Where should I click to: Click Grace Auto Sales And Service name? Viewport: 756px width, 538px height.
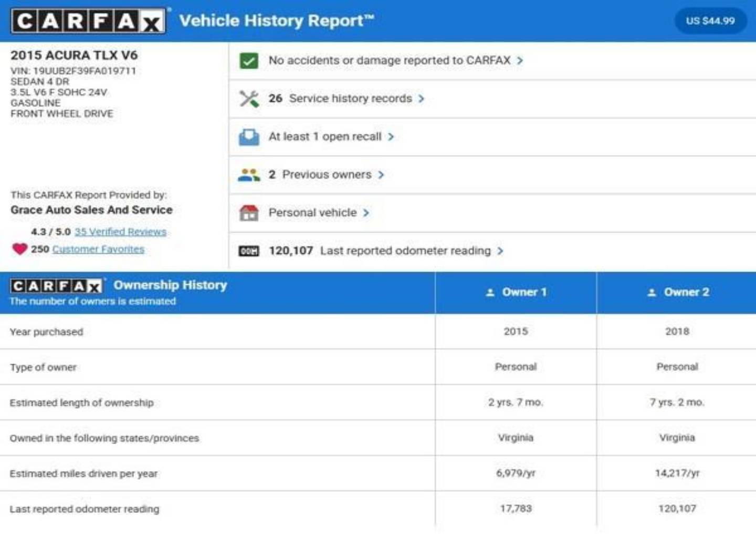tap(91, 210)
